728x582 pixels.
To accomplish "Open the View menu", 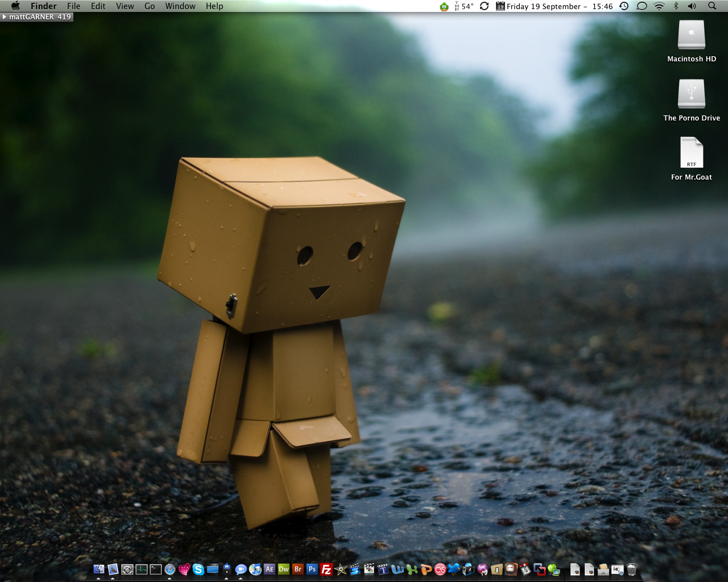I will click(125, 6).
